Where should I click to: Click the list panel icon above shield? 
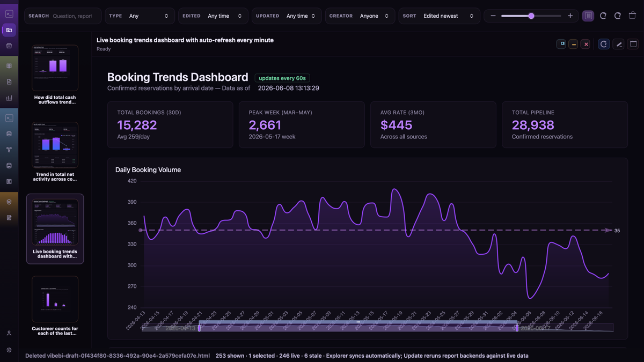coord(9,182)
